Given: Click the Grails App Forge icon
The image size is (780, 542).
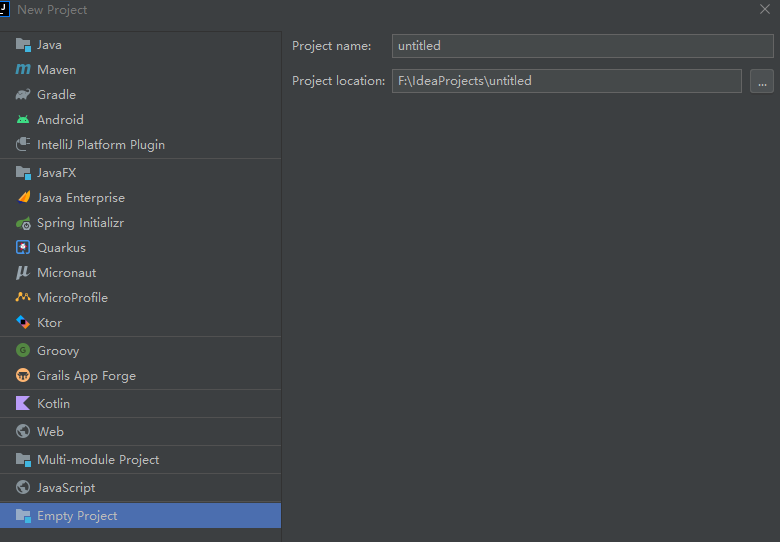Looking at the screenshot, I should pyautogui.click(x=23, y=375).
